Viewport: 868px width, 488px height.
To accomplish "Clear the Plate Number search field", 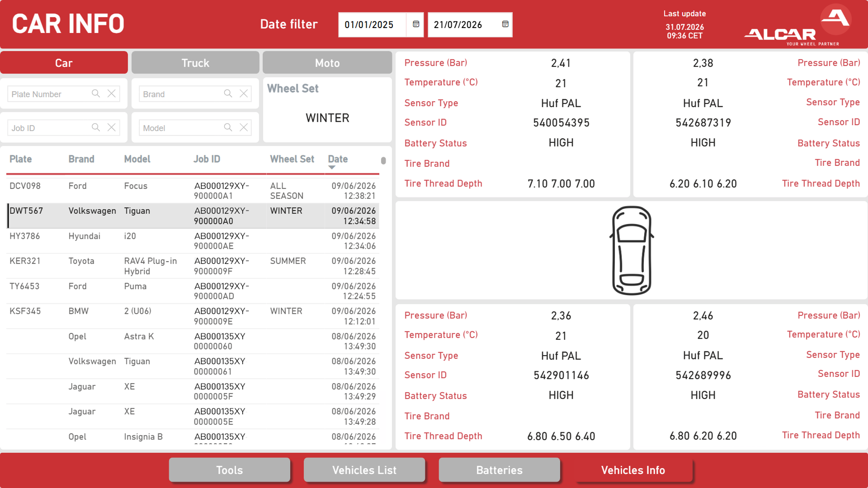I will 112,93.
